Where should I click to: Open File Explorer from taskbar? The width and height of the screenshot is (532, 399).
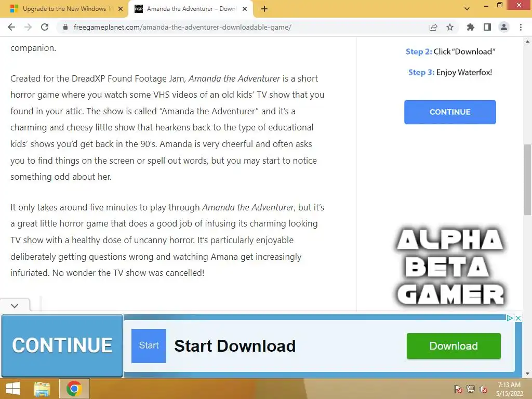[x=42, y=389]
